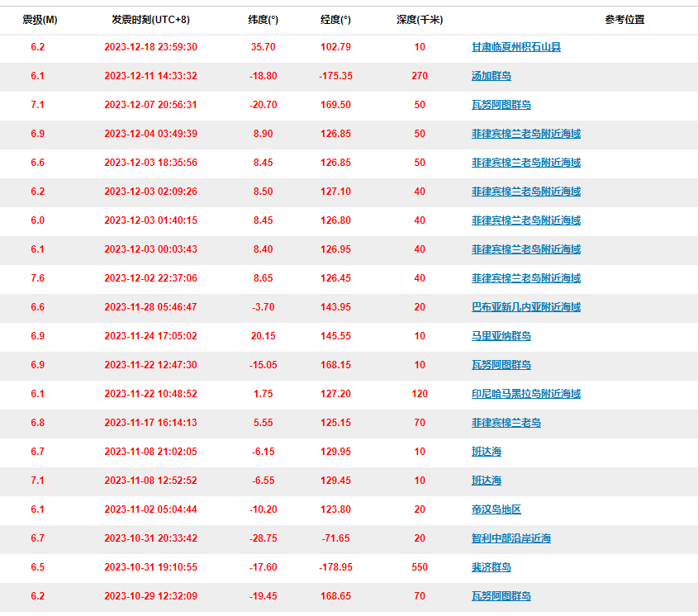
Task: Select the time 2023-12-11 14:33:32
Action: (x=151, y=76)
